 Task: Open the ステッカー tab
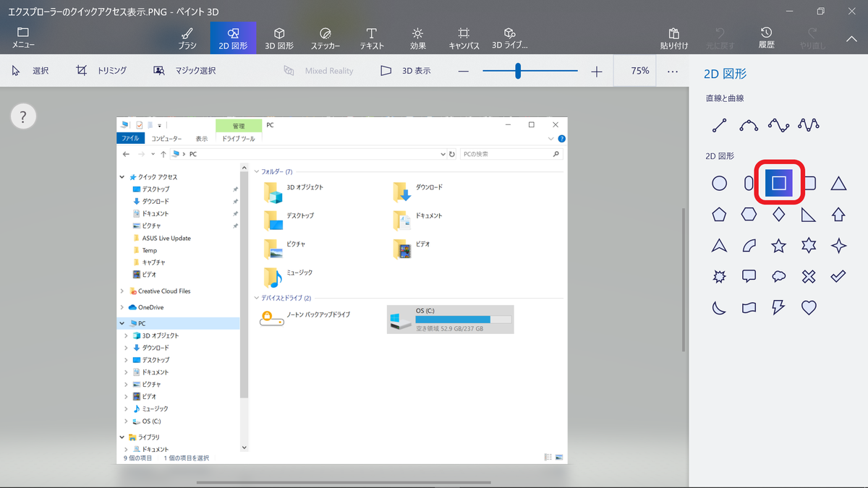coord(325,38)
